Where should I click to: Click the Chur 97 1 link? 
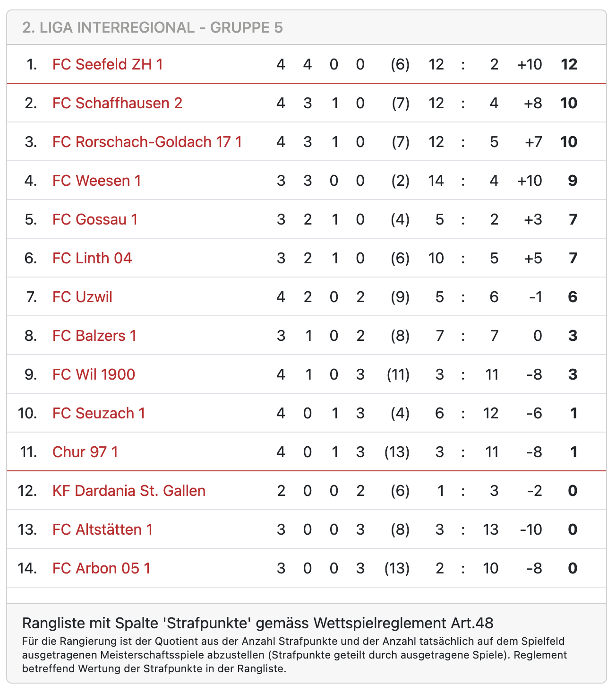pos(85,452)
